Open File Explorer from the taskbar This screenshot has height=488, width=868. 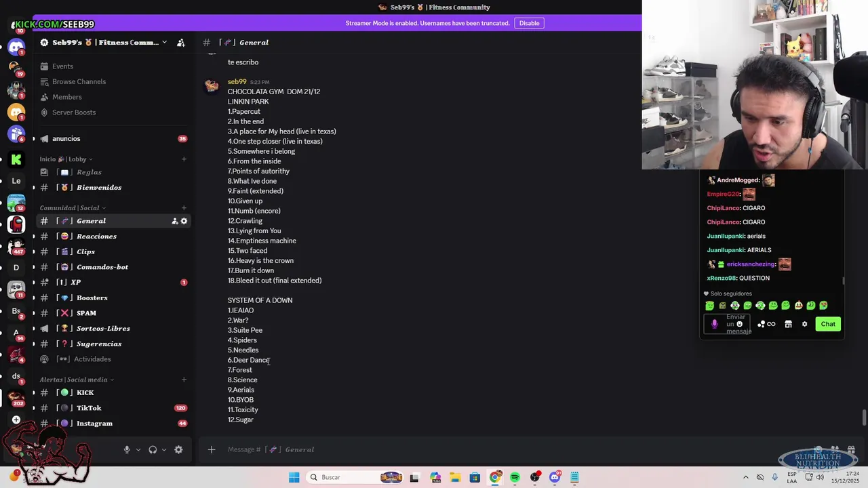(x=455, y=477)
